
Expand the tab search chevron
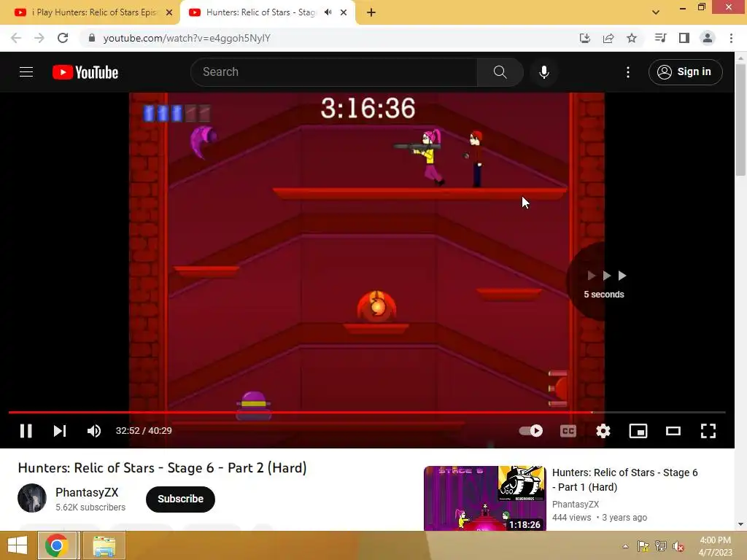656,12
